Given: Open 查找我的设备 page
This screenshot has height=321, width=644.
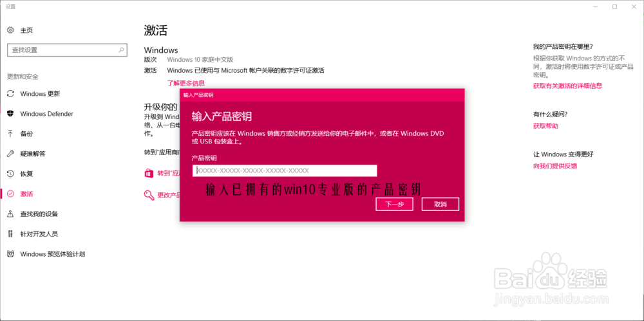Looking at the screenshot, I should (39, 214).
